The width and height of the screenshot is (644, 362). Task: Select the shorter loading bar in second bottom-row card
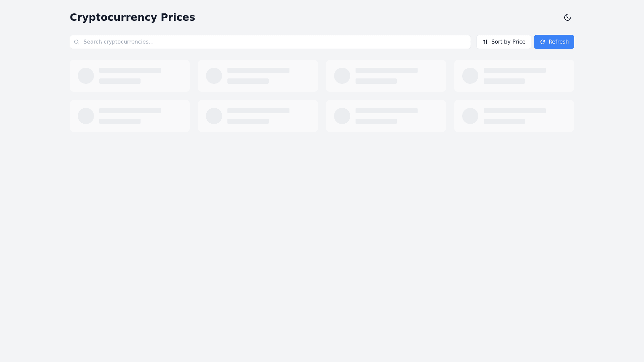[248, 121]
